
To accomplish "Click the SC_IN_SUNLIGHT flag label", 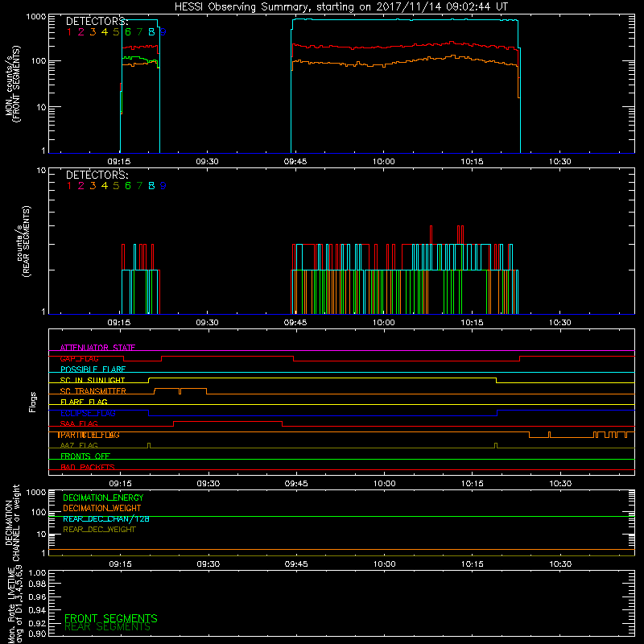I will [93, 380].
